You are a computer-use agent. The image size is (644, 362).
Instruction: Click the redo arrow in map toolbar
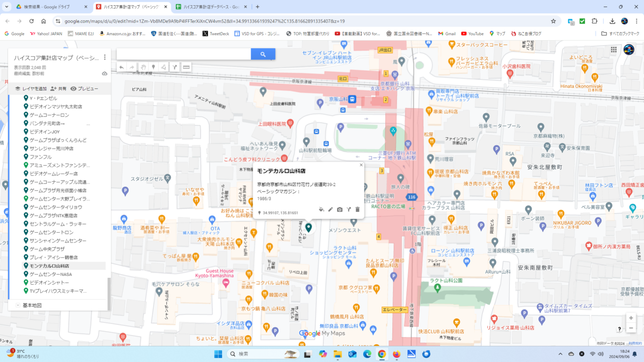[x=132, y=68]
